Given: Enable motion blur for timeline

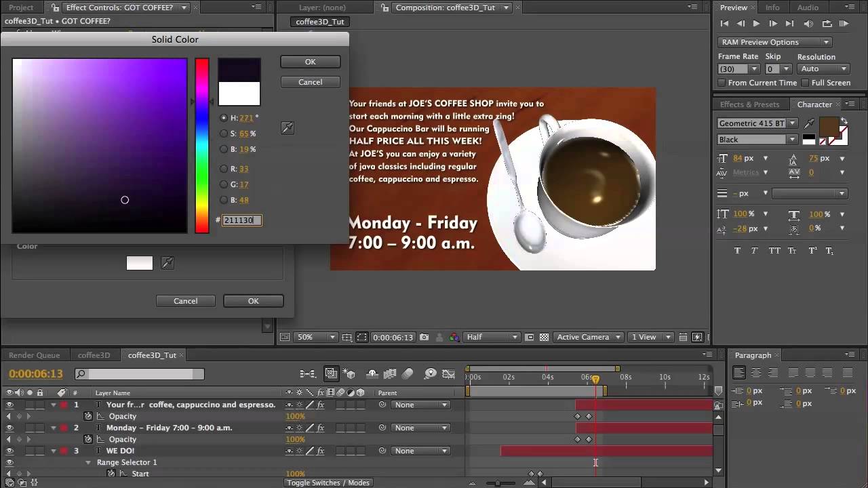Looking at the screenshot, I should 408,373.
